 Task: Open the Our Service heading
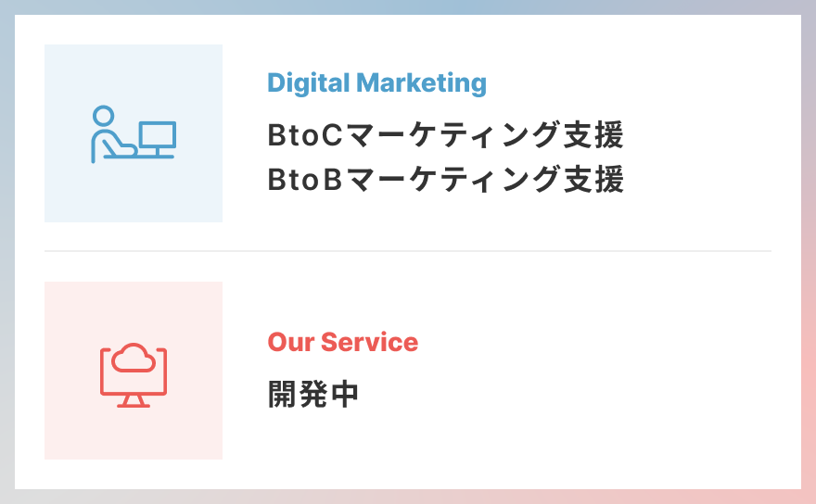point(342,342)
